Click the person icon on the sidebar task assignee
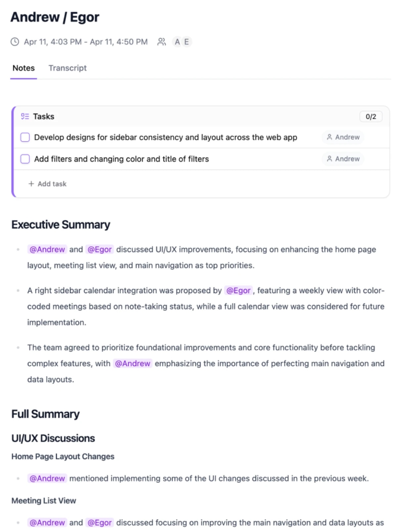 click(x=330, y=137)
